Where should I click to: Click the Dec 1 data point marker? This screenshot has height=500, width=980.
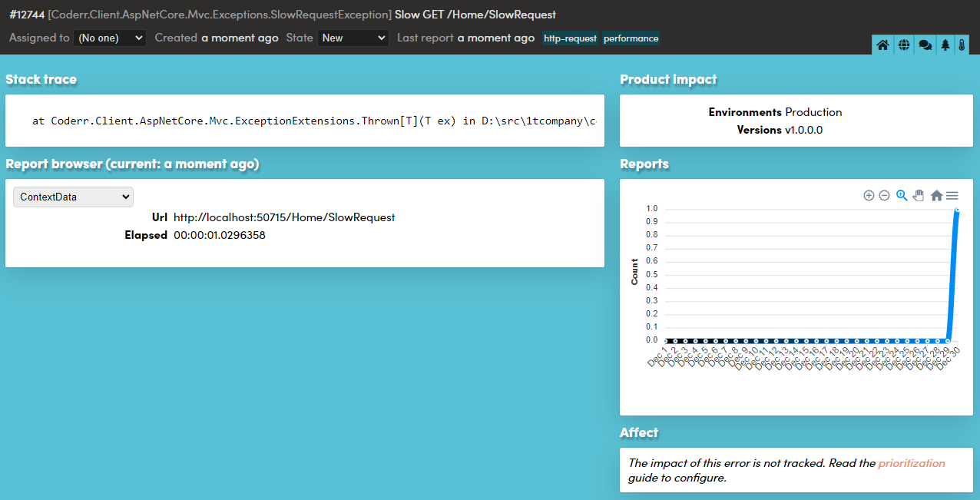pos(666,340)
